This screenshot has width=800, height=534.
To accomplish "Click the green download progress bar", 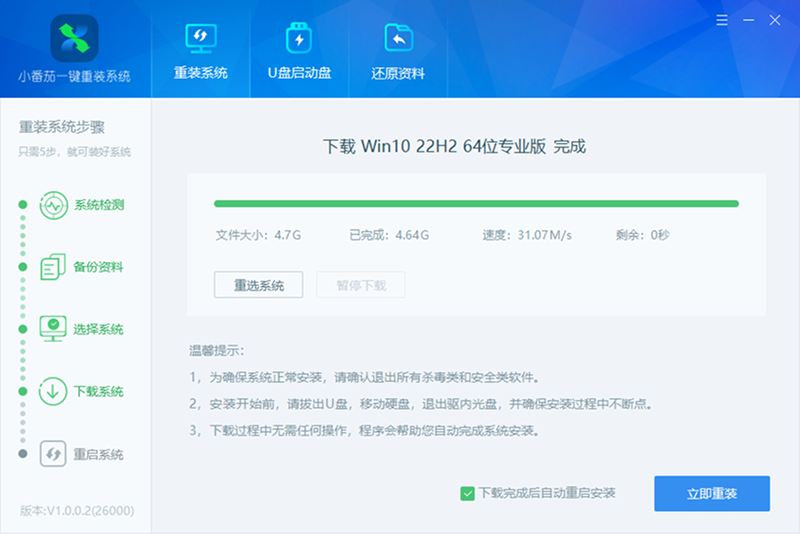I will 476,204.
